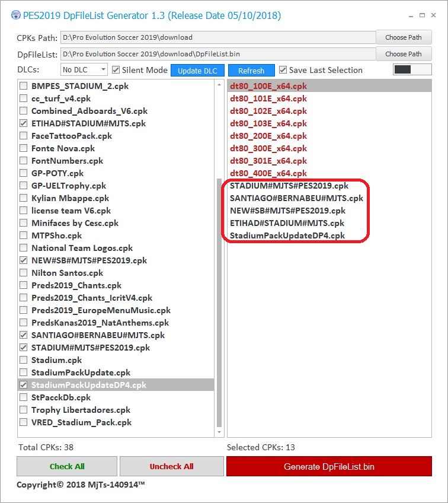
Task: Click the app icon in title bar
Action: coord(15,15)
